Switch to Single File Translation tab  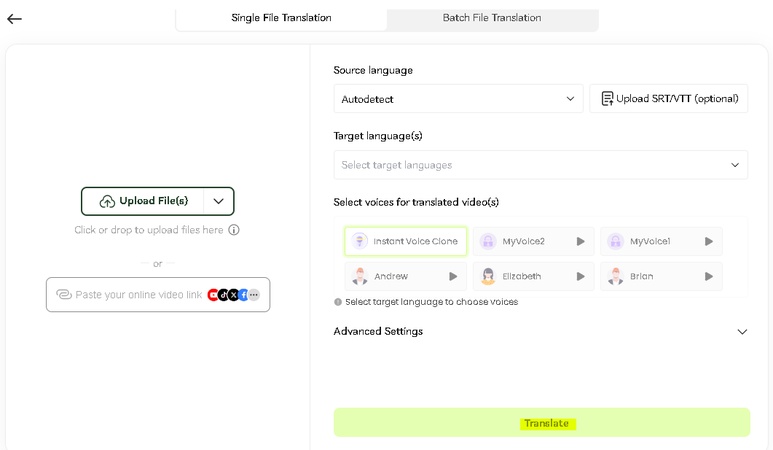click(281, 18)
